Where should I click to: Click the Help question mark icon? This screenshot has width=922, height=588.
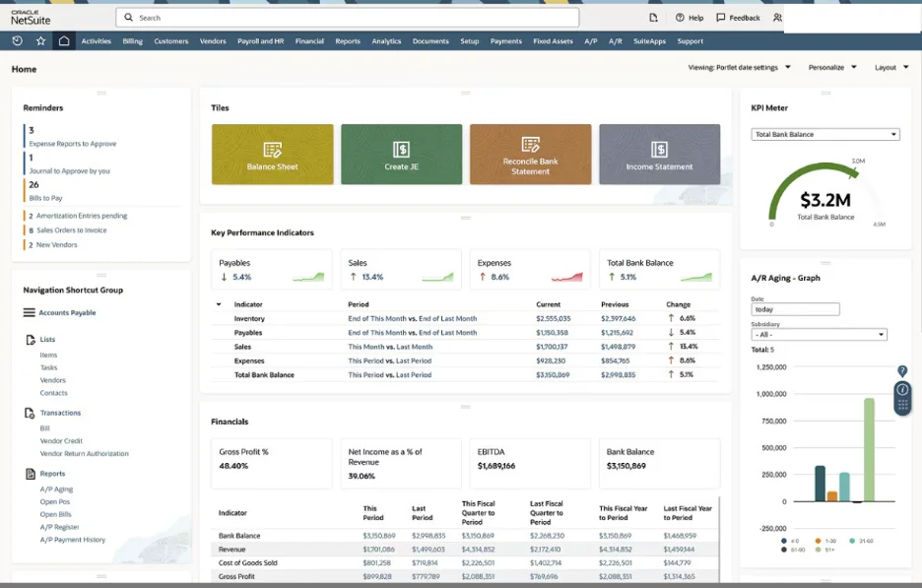point(680,18)
